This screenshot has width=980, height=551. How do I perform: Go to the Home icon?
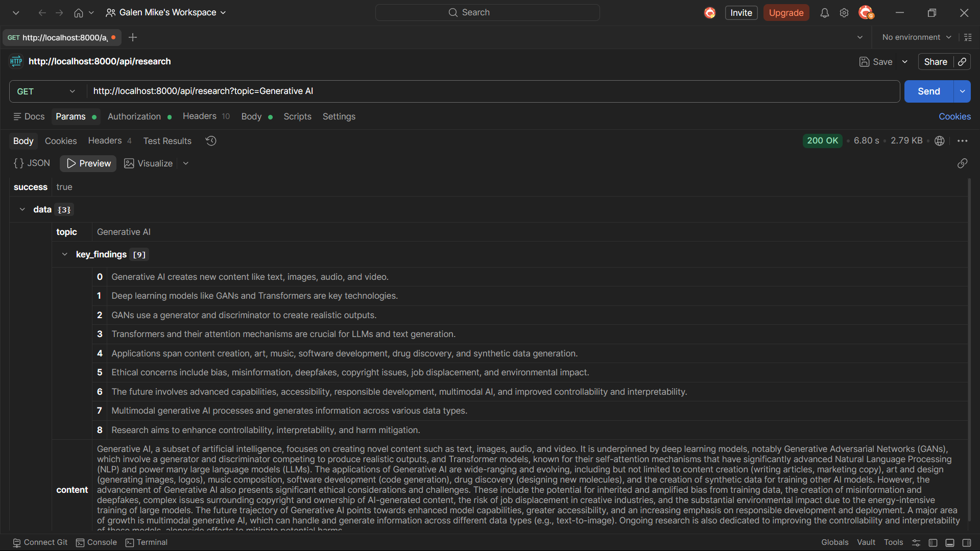78,13
